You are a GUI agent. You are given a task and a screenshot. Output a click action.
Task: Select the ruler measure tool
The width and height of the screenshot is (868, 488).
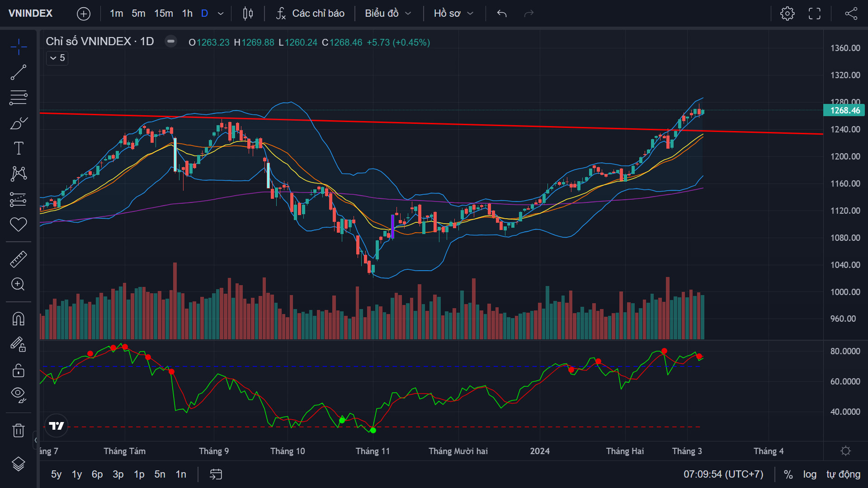point(19,259)
